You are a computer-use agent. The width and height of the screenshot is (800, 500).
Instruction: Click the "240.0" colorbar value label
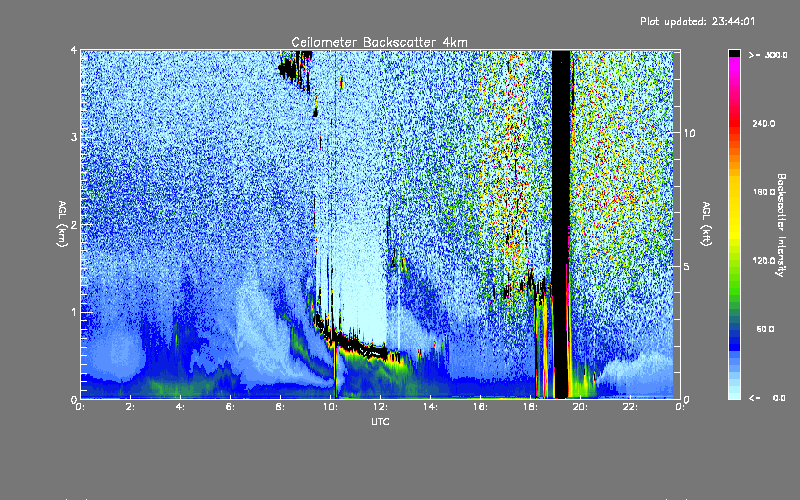(x=764, y=123)
